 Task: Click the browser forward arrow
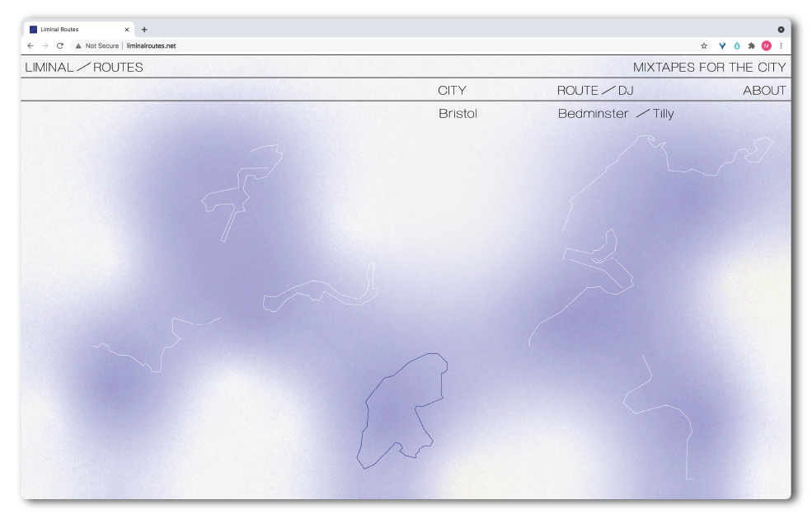click(x=45, y=46)
